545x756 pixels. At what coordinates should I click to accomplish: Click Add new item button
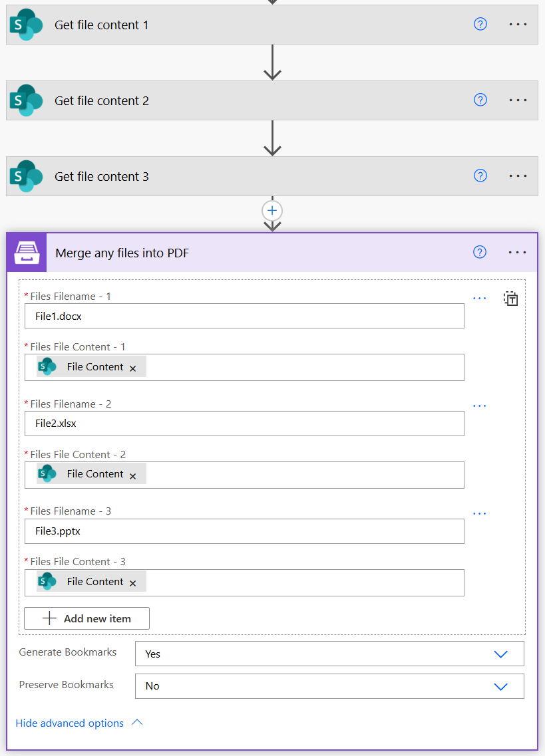click(x=87, y=618)
